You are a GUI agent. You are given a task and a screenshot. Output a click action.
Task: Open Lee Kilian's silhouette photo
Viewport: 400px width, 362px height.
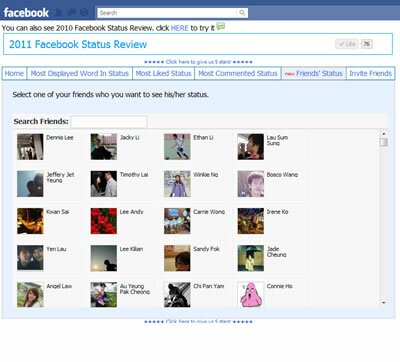click(x=104, y=258)
